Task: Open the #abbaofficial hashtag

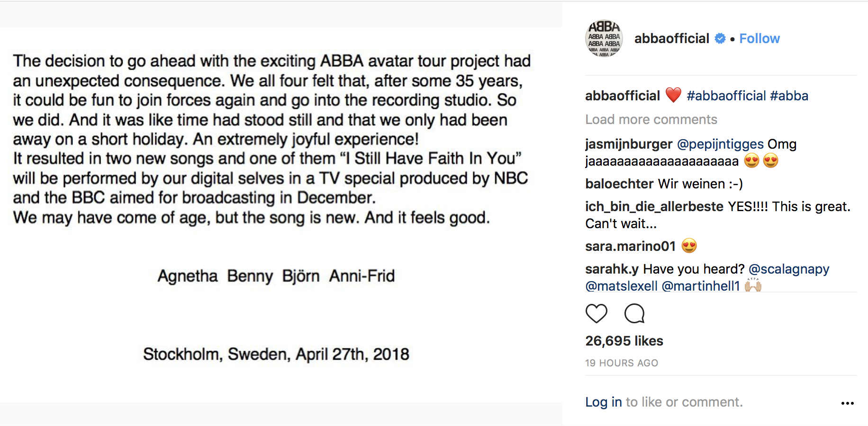Action: coord(726,96)
